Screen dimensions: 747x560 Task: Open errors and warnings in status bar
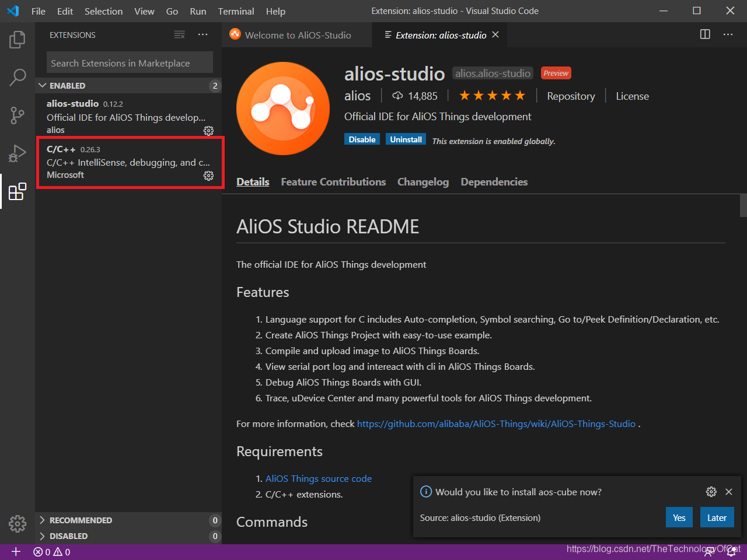point(52,552)
